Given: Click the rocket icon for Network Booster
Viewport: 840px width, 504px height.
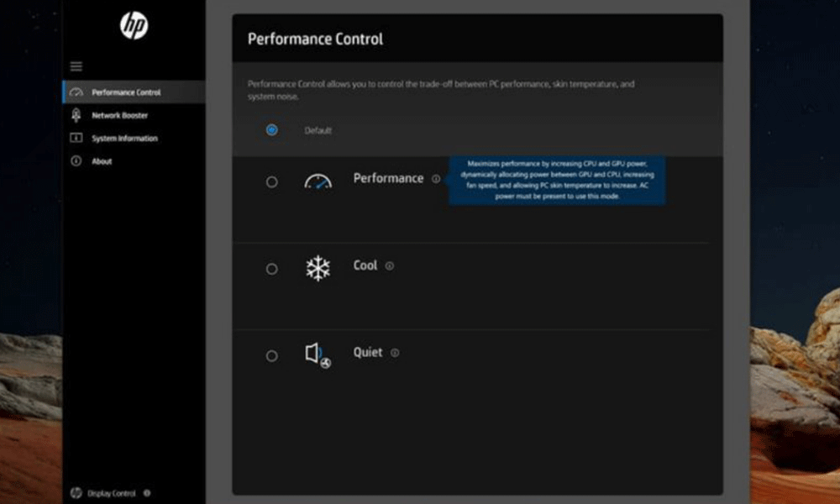Looking at the screenshot, I should click(76, 115).
